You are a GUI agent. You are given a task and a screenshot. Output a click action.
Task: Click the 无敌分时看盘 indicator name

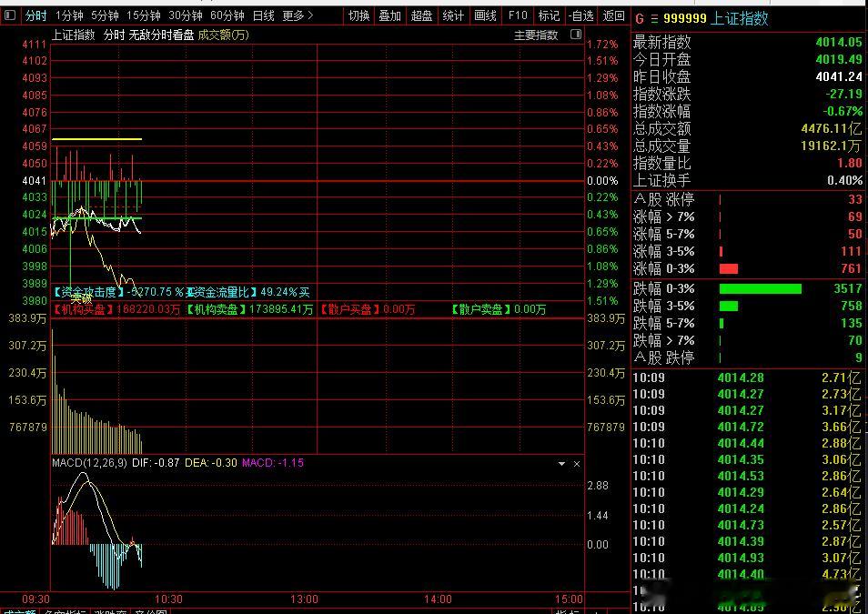161,35
